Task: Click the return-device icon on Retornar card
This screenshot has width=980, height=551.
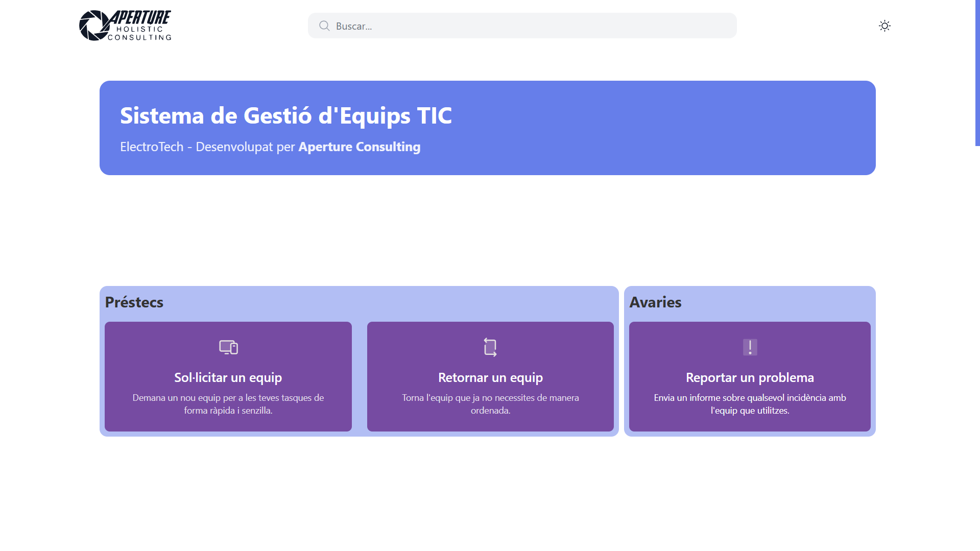Action: point(490,347)
